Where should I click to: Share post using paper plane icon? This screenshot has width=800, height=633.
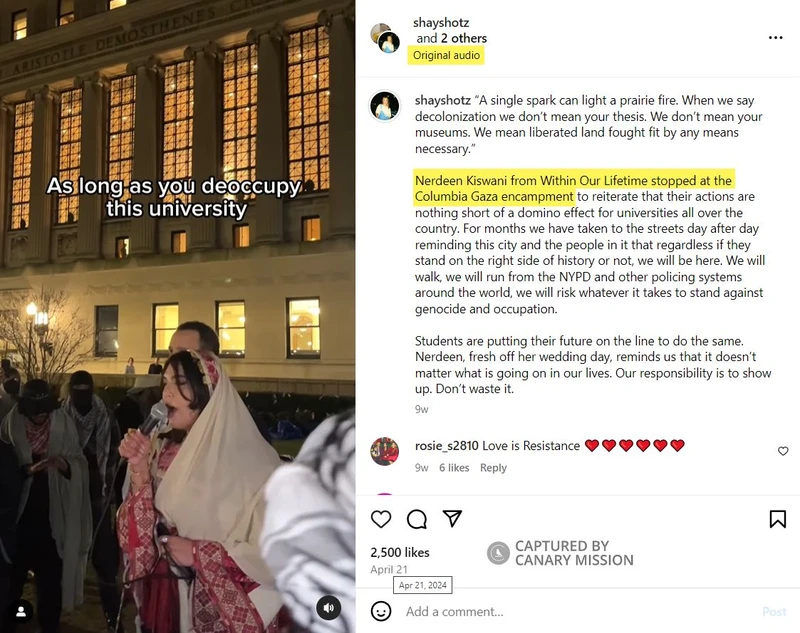(453, 518)
